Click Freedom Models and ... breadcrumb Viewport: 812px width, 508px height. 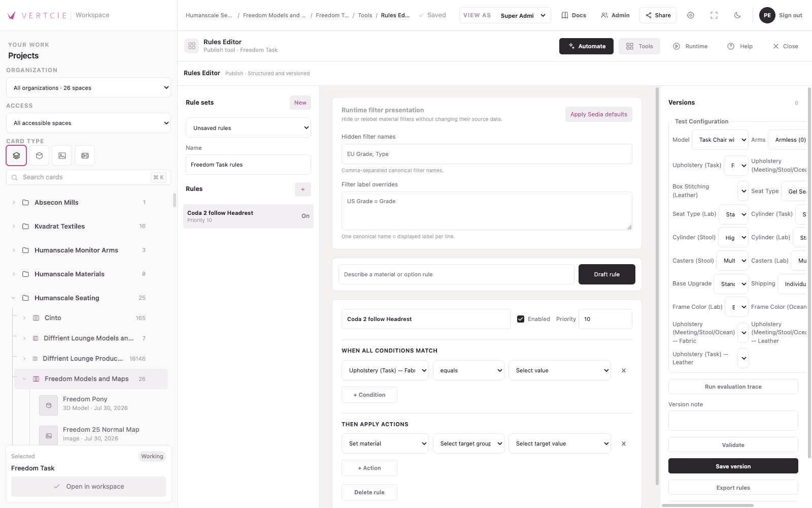(274, 15)
